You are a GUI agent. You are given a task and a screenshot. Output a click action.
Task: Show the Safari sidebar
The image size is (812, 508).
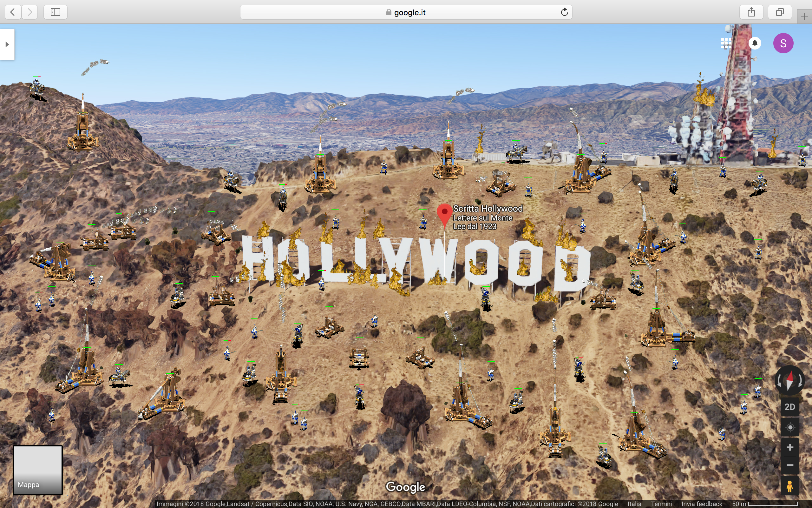pos(56,12)
